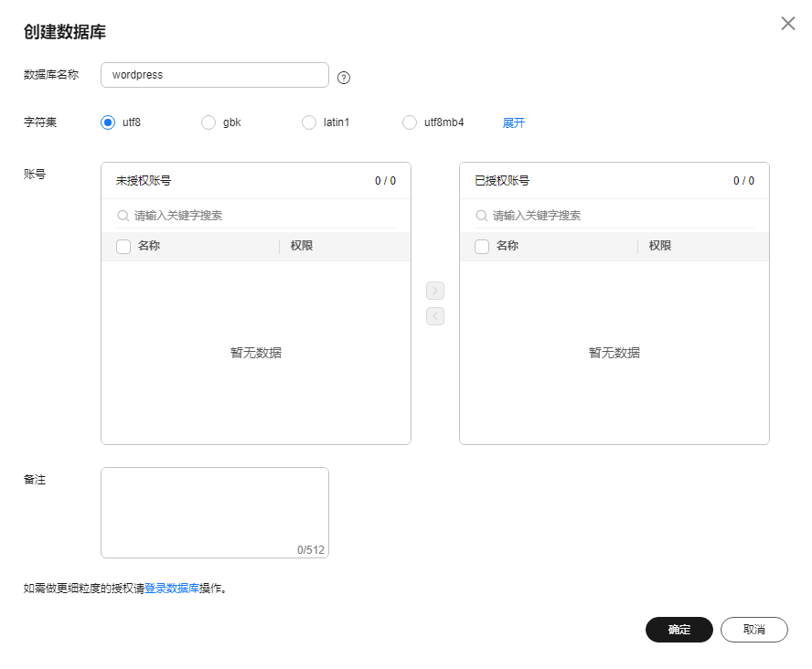Select the utf8 character set
Screen dimensions: 812x669
point(108,122)
